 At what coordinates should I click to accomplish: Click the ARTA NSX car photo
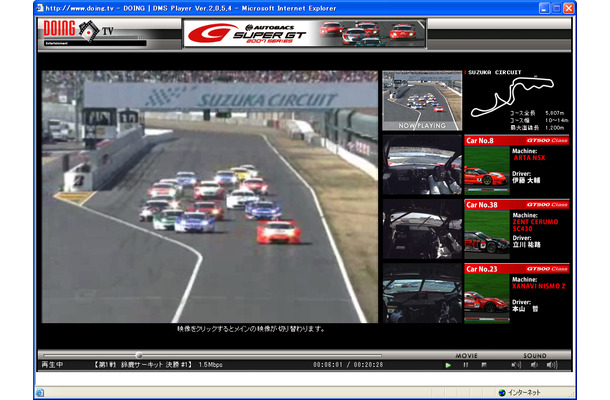[487, 170]
